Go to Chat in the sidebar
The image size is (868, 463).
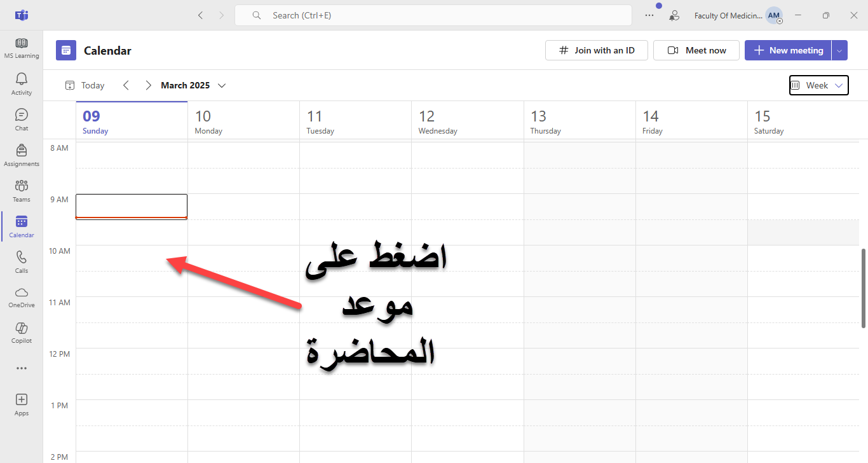22,120
